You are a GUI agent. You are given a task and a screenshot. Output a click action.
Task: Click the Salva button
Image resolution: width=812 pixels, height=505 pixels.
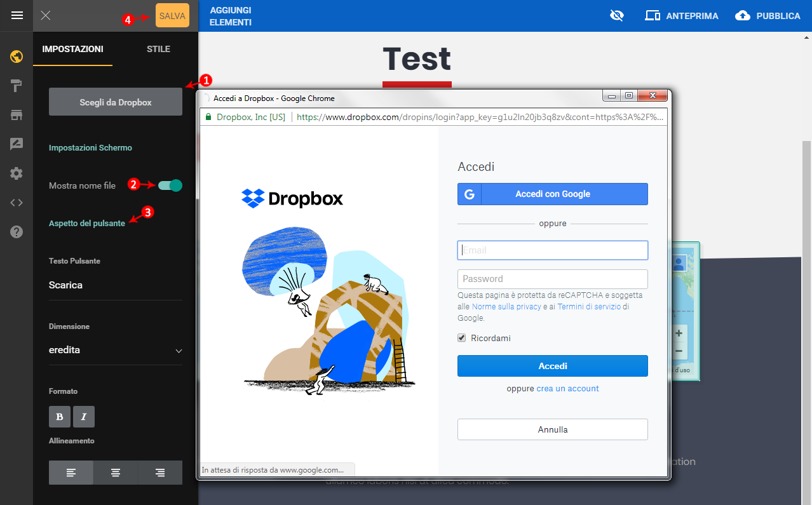[x=172, y=16]
